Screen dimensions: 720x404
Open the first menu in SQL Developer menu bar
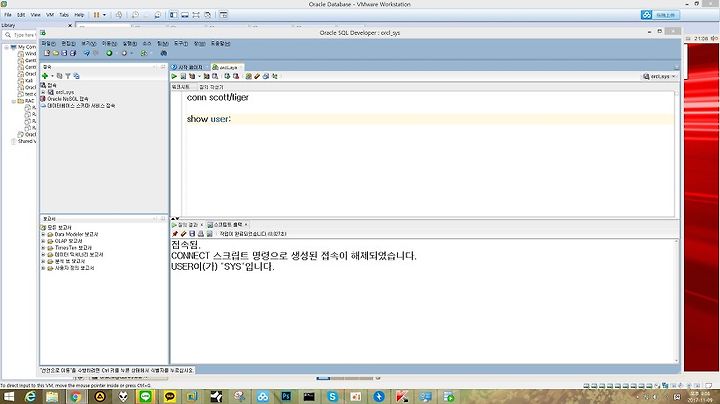[x=48, y=44]
